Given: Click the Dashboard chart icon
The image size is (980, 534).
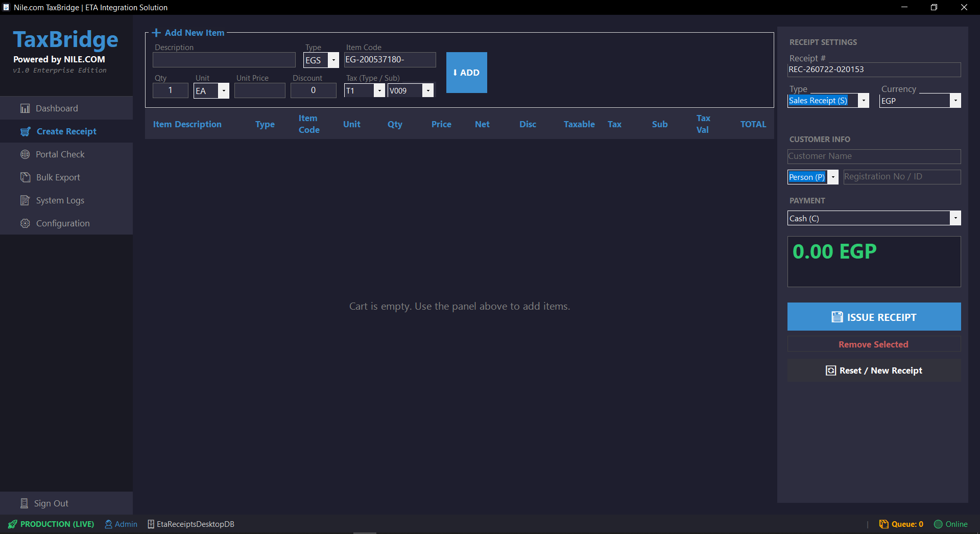Looking at the screenshot, I should (25, 108).
